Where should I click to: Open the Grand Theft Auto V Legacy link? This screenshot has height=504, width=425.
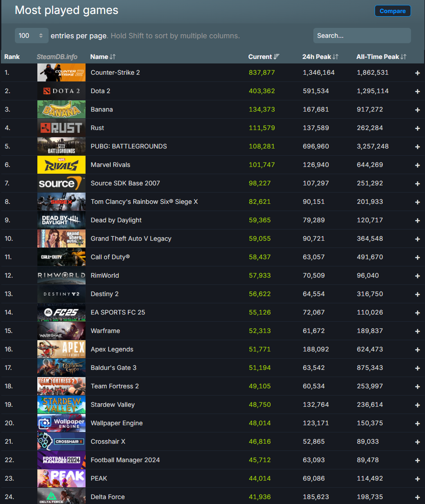pos(131,238)
